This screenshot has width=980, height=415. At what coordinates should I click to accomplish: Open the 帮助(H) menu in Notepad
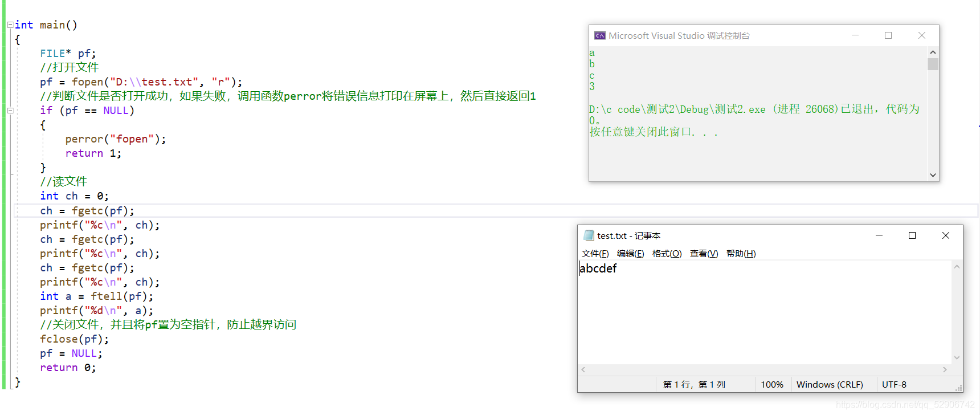tap(741, 254)
